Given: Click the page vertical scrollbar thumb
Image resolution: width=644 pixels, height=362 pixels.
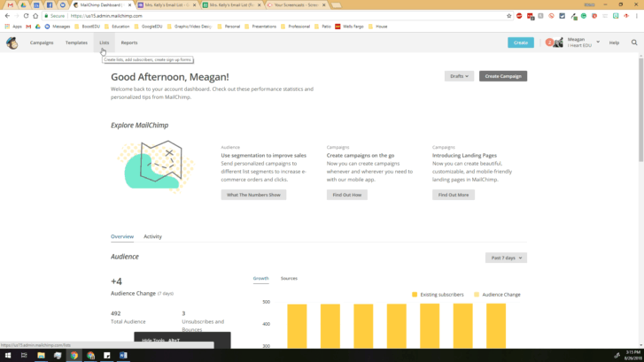Looking at the screenshot, I should 640,110.
